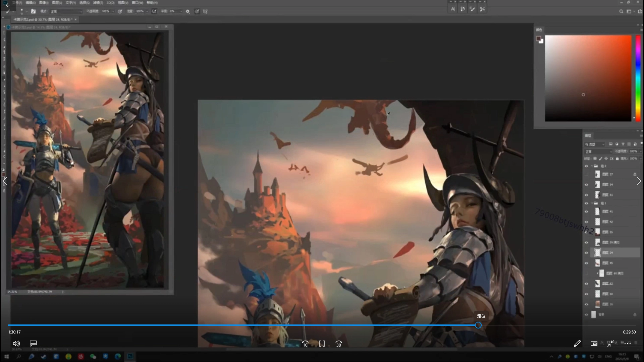Viewport: 644px width, 362px height.
Task: Open the 图像 (Image) menu
Action: click(x=44, y=3)
